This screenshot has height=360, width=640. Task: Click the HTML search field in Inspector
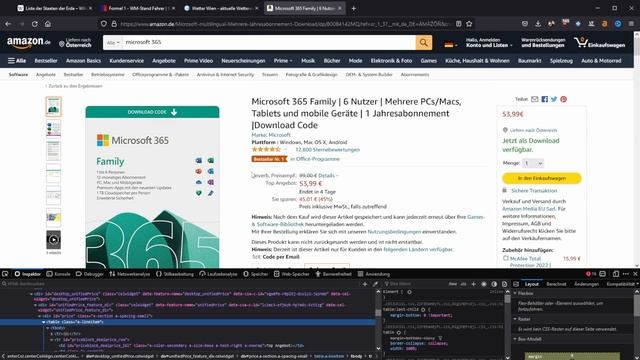(180, 284)
